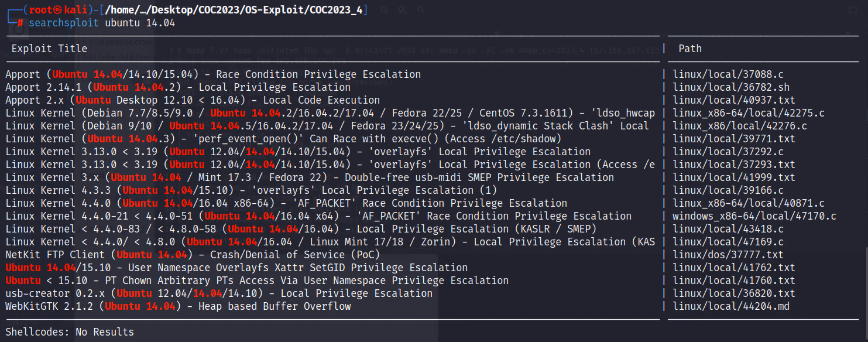Select path 'linux/local/41760.txt'
The height and width of the screenshot is (342, 868).
734,281
